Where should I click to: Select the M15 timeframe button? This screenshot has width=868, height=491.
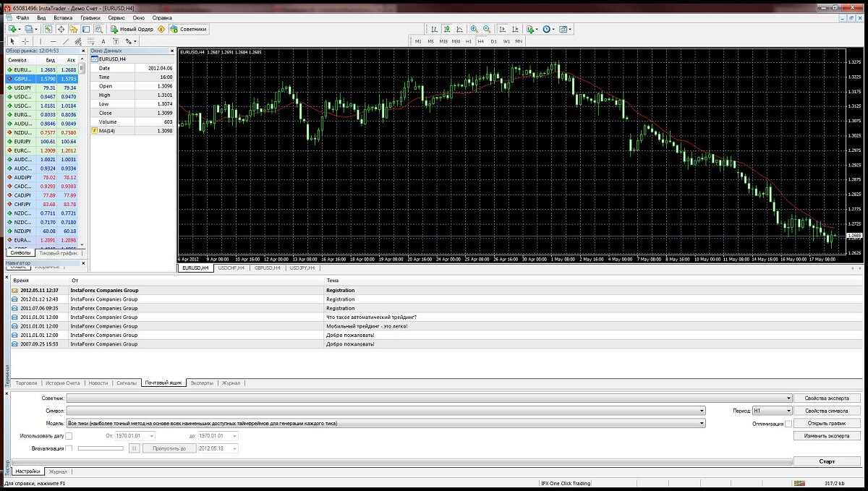tap(443, 41)
